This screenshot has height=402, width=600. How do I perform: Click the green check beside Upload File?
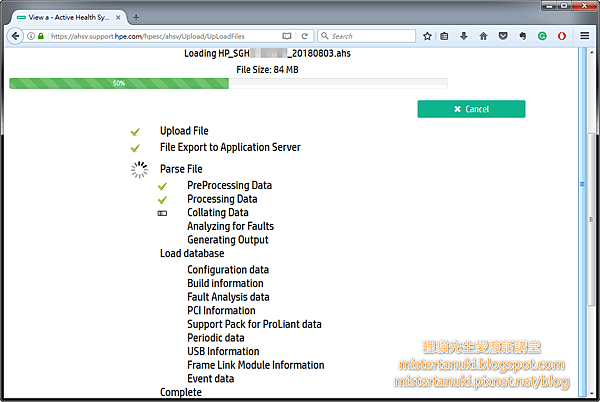click(x=135, y=132)
